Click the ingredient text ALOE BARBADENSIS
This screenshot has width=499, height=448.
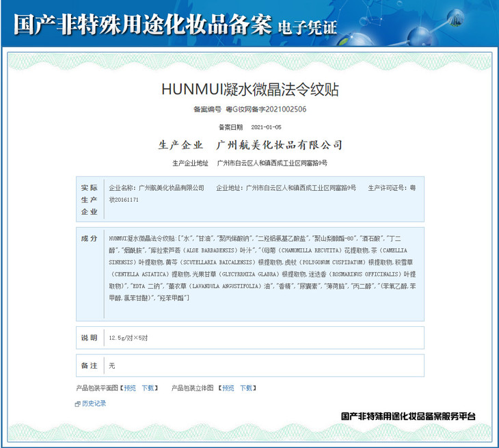point(210,250)
